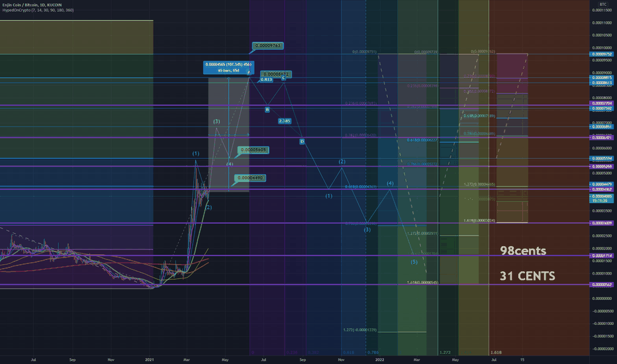Click the 1.618 fib time zone label

pos(497,353)
